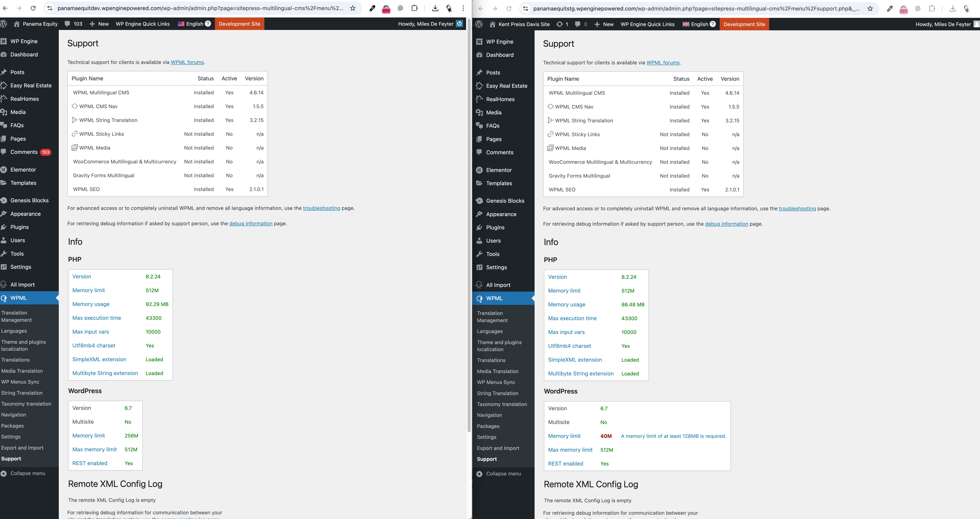
Task: Open troubleshooting link in right window
Action: (x=797, y=208)
